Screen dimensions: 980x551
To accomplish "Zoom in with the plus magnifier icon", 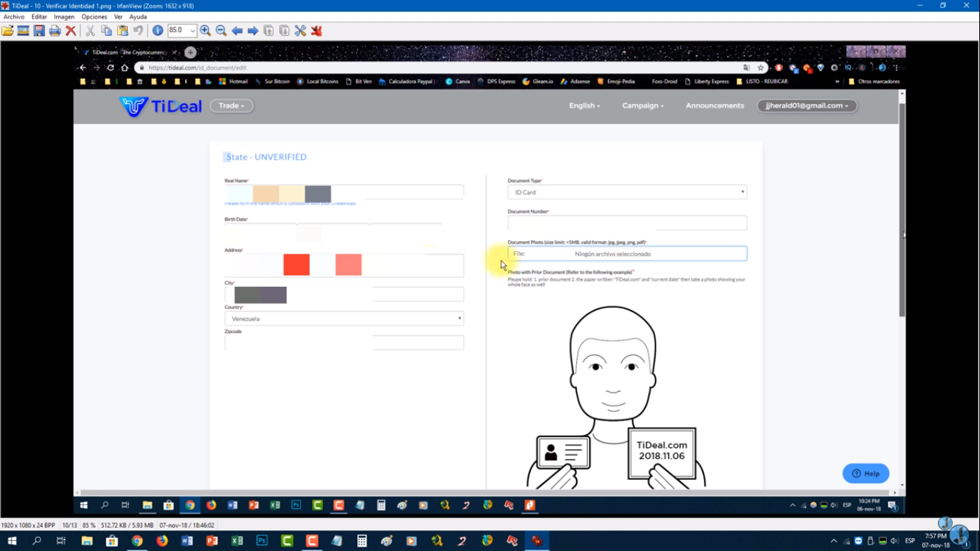I will pos(205,31).
